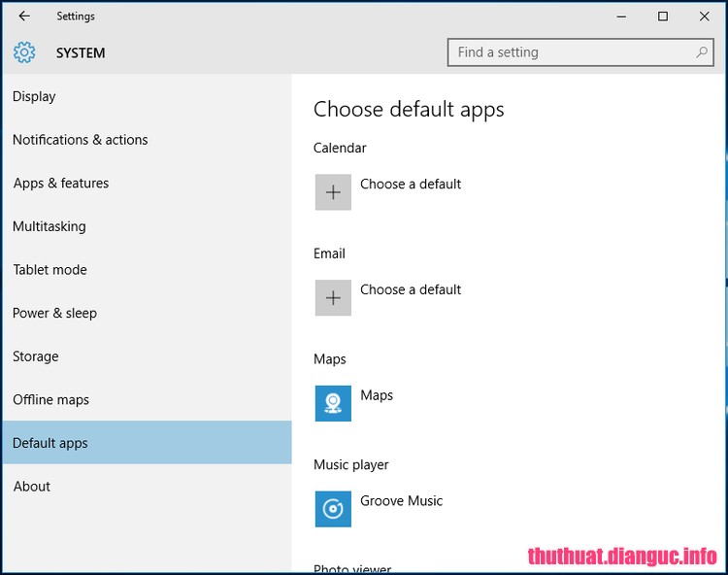Click the Calendar section label
Screen dimensions: 728x575
tap(340, 148)
